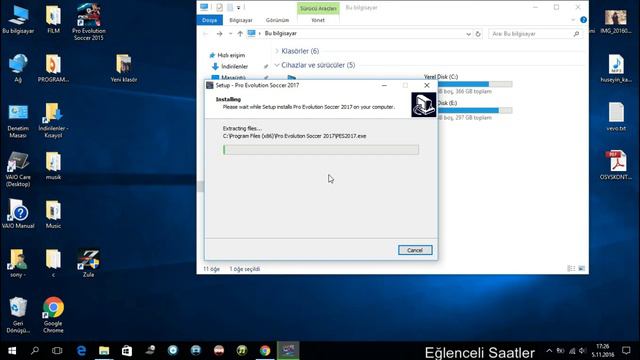Open Task View on the taskbar
The image size is (640, 360).
[57, 351]
